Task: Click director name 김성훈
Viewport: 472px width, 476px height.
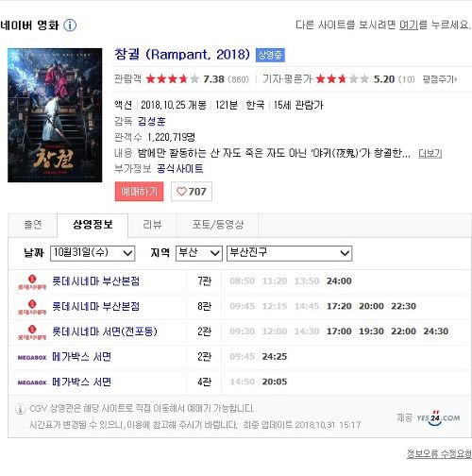Action: coord(151,121)
